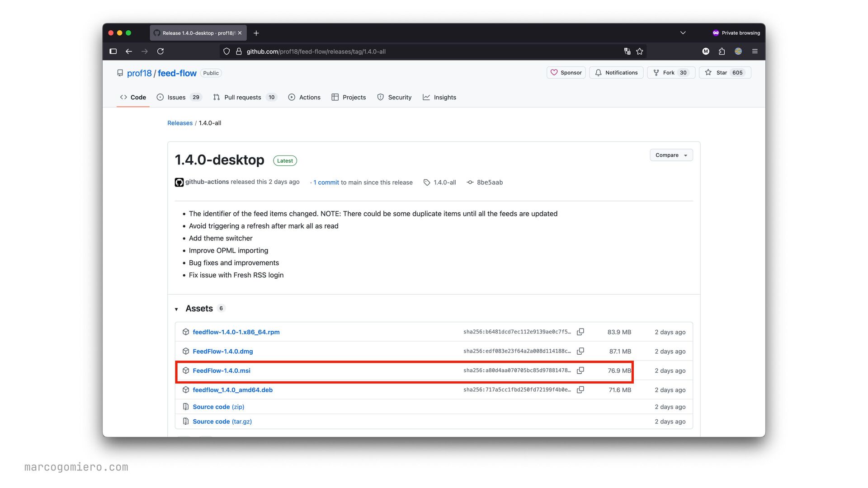Open a new browser tab with plus
Viewport: 868px width, 488px height.
click(256, 33)
